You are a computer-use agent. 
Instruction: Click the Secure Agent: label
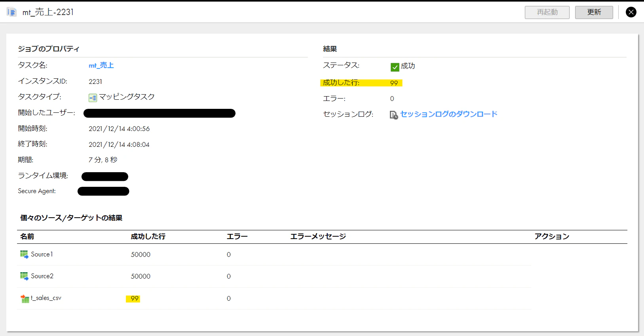click(37, 191)
